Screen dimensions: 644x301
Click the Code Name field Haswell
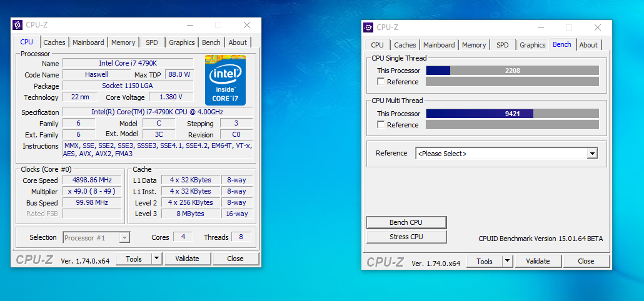pyautogui.click(x=96, y=75)
